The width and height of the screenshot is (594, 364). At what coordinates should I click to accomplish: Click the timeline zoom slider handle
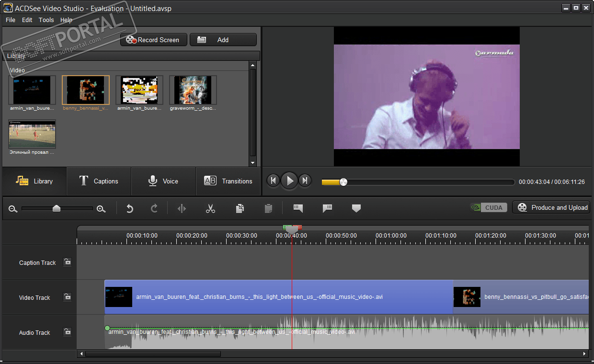pyautogui.click(x=57, y=208)
